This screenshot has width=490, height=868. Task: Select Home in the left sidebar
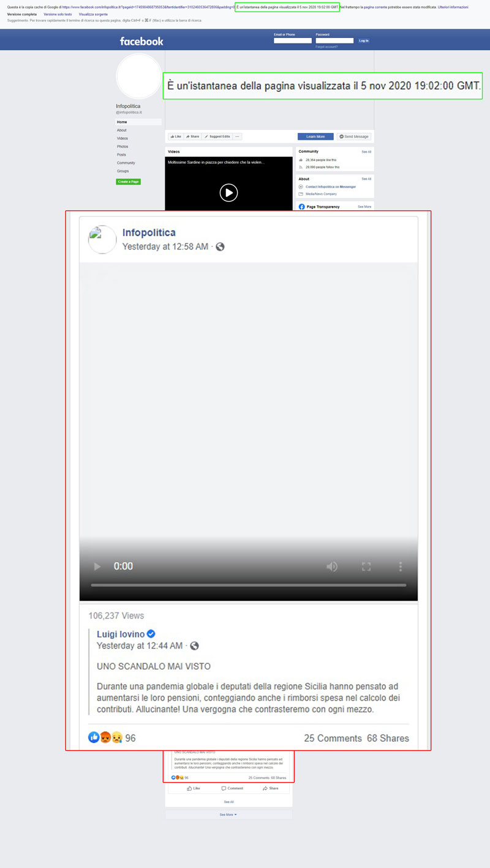139,122
